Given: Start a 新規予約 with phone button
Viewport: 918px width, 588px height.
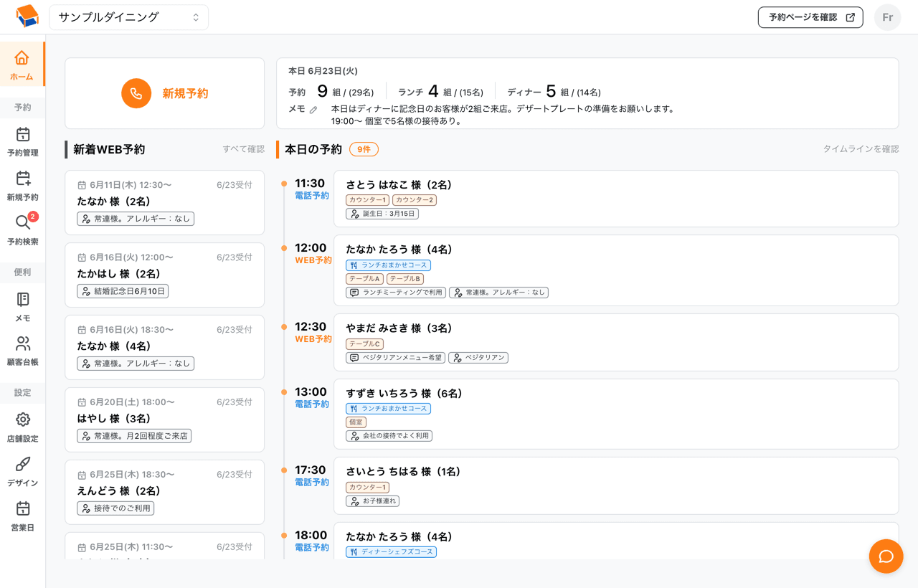Looking at the screenshot, I should [164, 93].
